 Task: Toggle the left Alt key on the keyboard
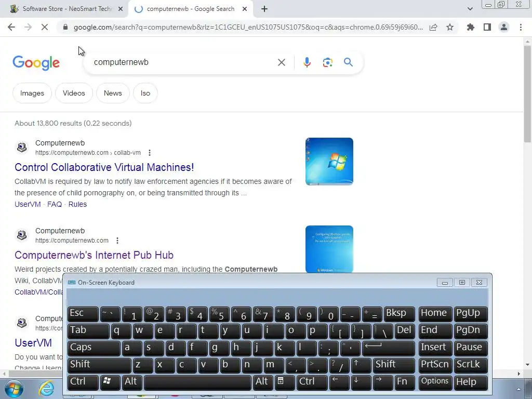(x=132, y=382)
